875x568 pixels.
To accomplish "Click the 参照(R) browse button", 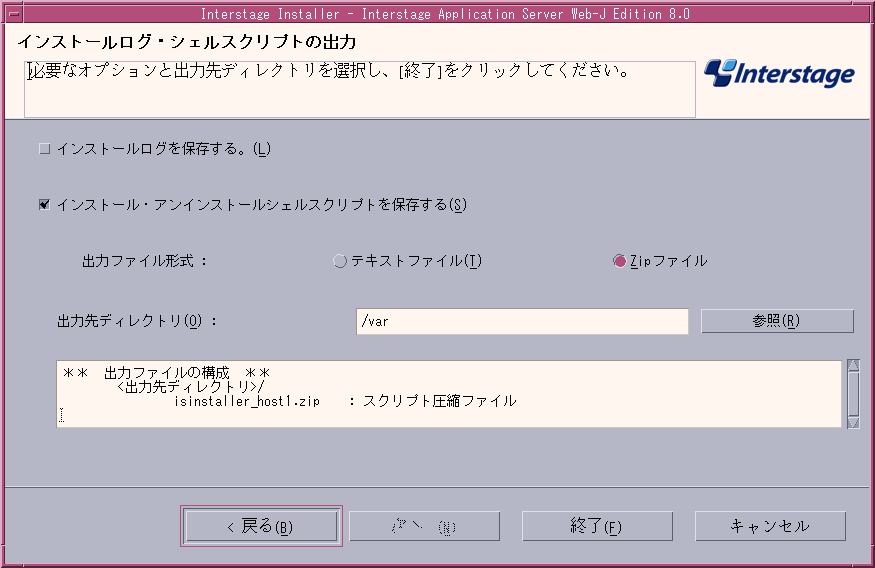I will [777, 321].
